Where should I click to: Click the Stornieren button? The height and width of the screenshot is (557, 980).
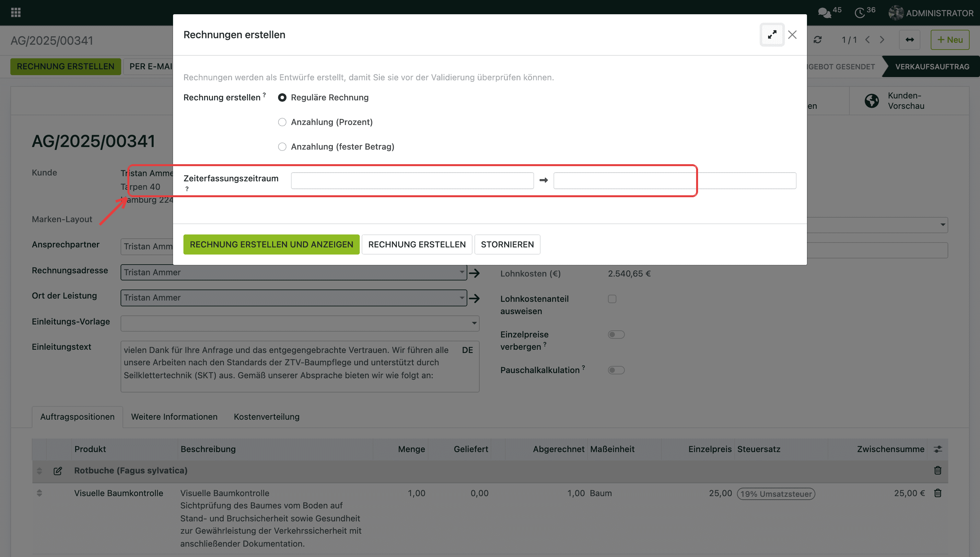507,244
